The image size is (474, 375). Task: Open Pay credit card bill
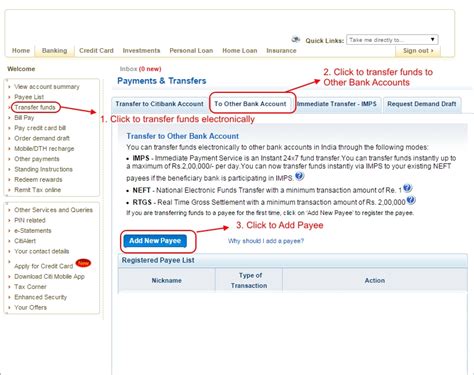[40, 128]
